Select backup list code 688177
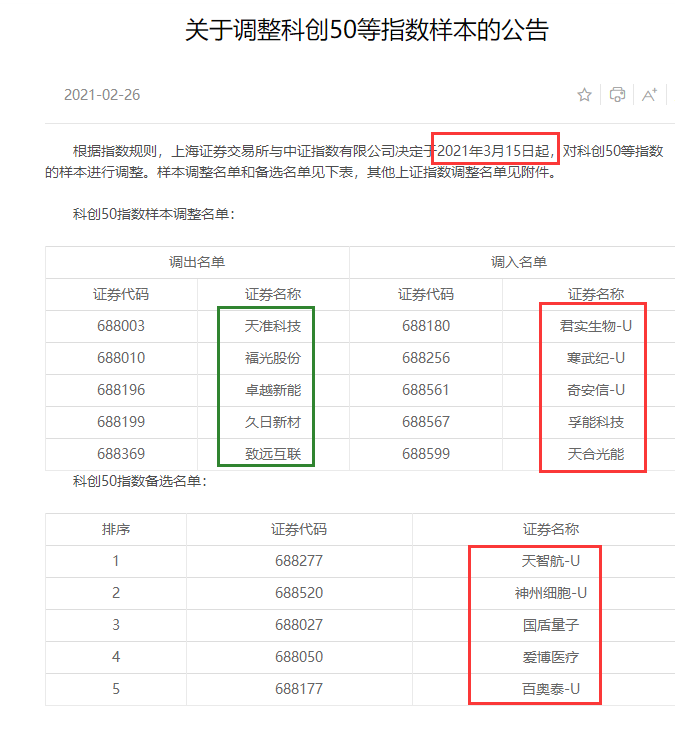 click(299, 689)
